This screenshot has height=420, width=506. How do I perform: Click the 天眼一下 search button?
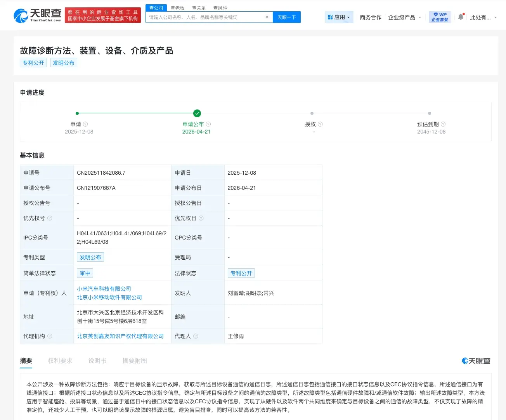click(x=287, y=17)
